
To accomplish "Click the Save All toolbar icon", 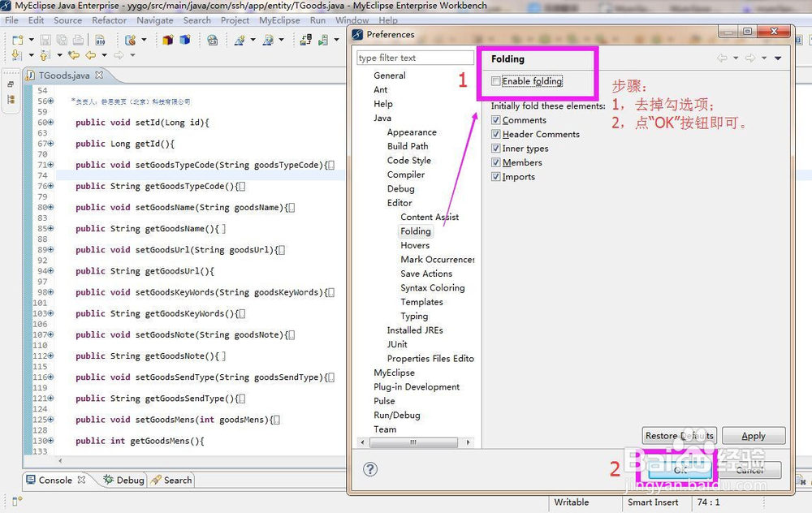I will click(x=62, y=40).
